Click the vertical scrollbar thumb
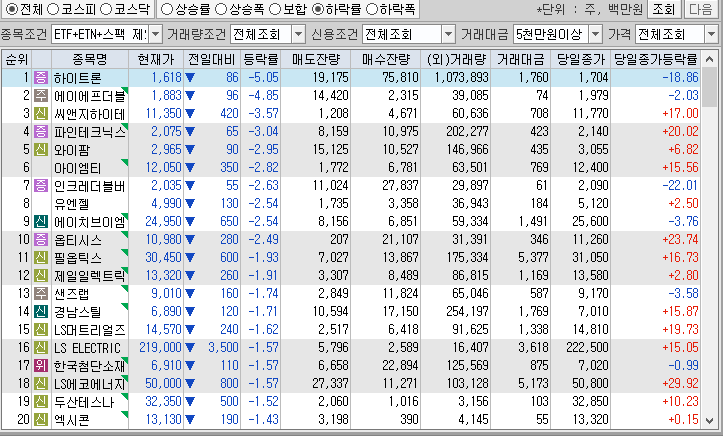The height and width of the screenshot is (436, 723). click(710, 87)
